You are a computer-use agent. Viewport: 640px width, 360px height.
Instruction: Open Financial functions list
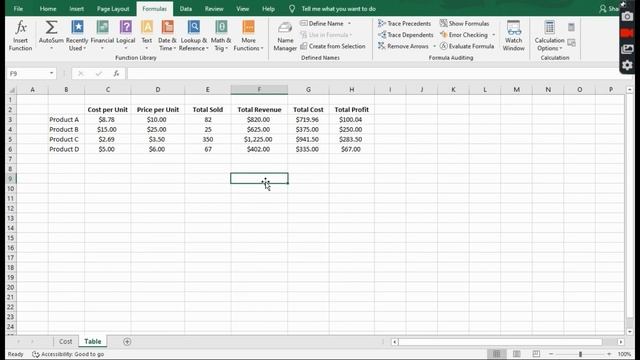point(102,36)
